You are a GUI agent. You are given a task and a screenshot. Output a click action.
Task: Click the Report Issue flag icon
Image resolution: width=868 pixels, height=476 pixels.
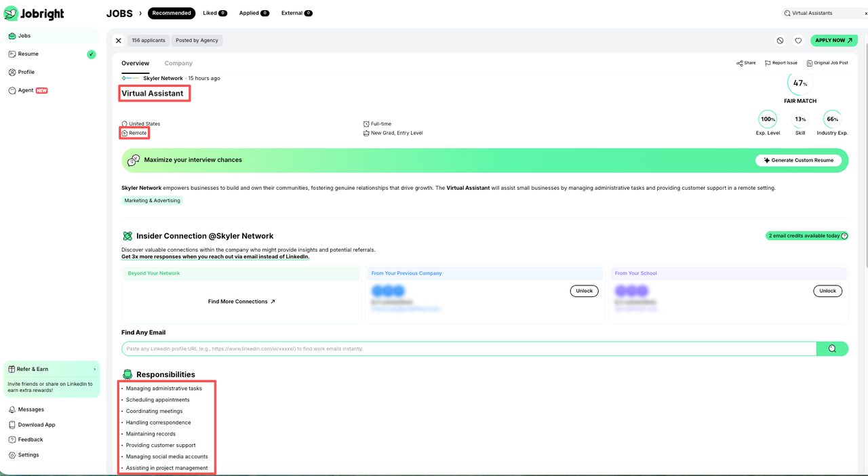click(768, 63)
